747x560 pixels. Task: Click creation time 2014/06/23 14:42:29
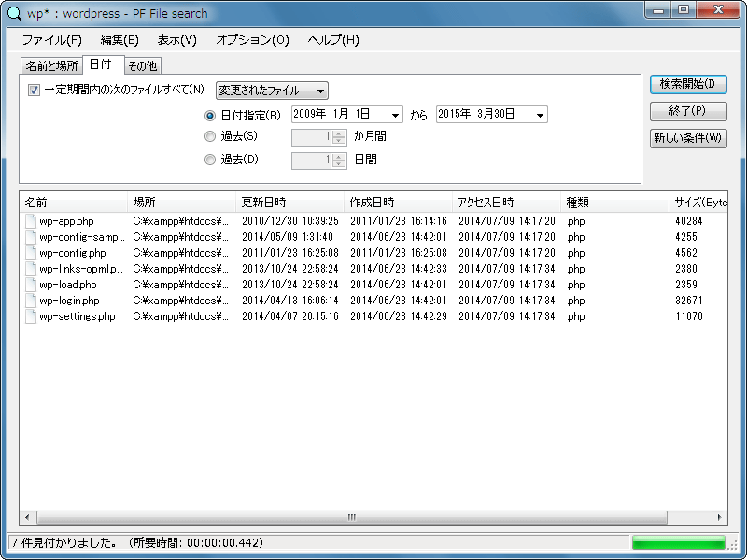coord(399,316)
